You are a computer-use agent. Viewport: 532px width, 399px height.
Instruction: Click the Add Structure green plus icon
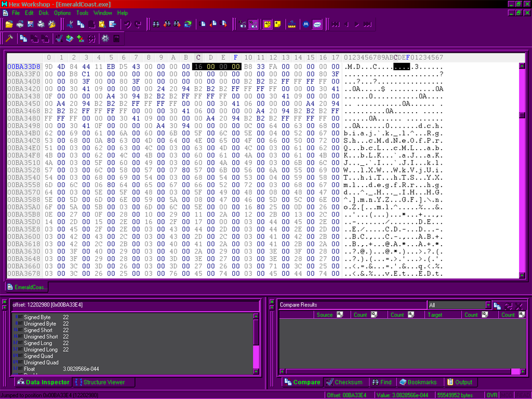(81, 38)
